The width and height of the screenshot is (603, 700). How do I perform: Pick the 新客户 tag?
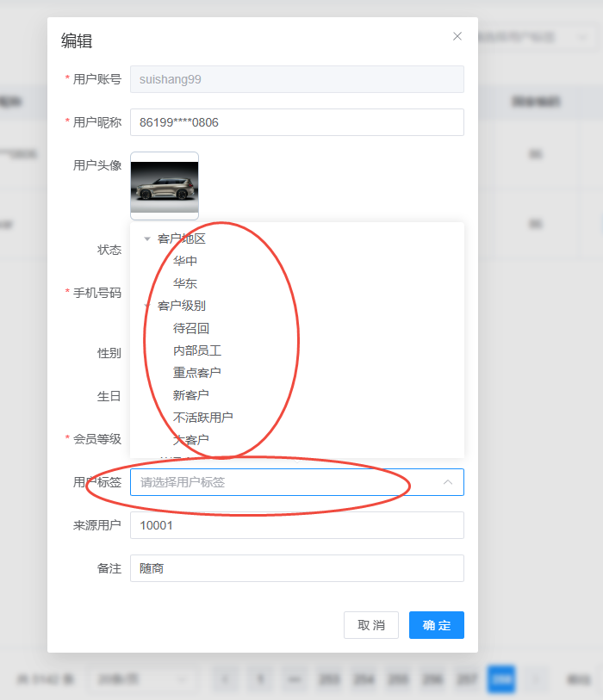click(191, 395)
